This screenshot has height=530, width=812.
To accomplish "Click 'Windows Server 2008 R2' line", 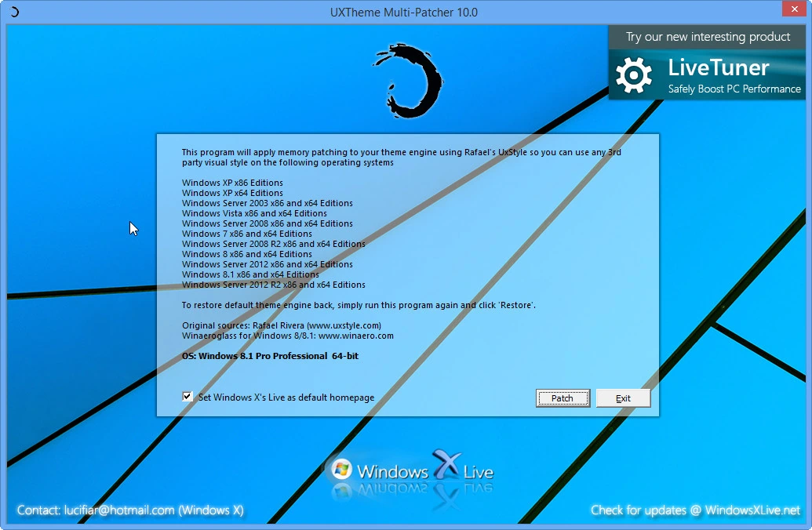I will click(x=274, y=244).
